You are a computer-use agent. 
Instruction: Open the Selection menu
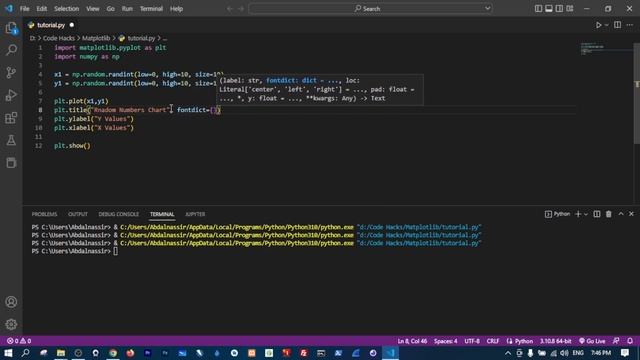point(67,9)
